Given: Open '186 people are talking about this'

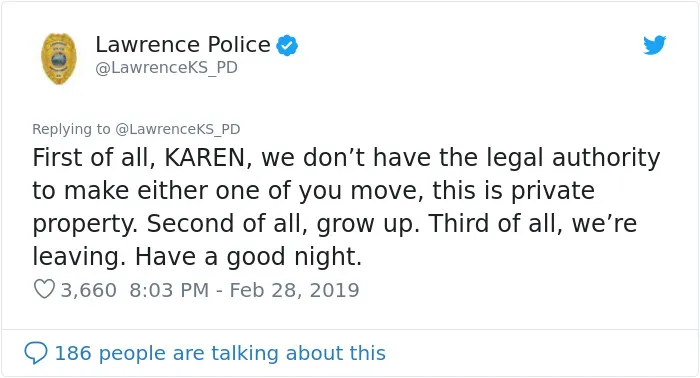Looking at the screenshot, I should point(220,353).
